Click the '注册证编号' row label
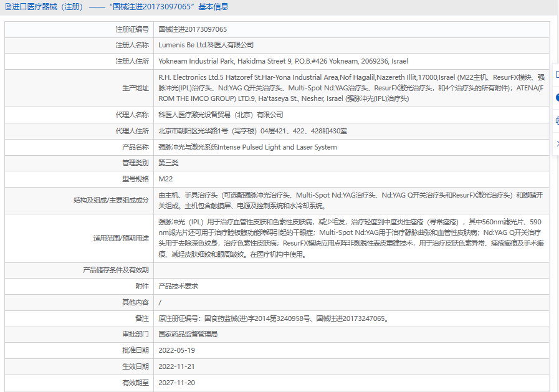 tap(132, 29)
